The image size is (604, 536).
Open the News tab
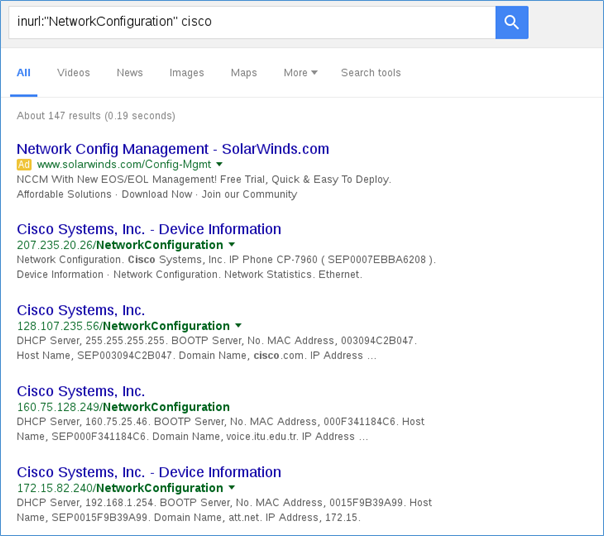(129, 73)
